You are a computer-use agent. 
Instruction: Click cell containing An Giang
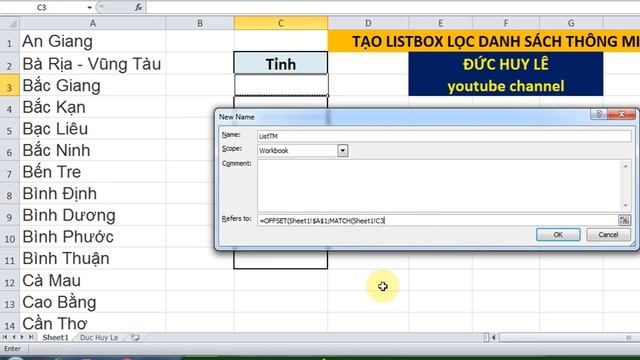[93, 42]
